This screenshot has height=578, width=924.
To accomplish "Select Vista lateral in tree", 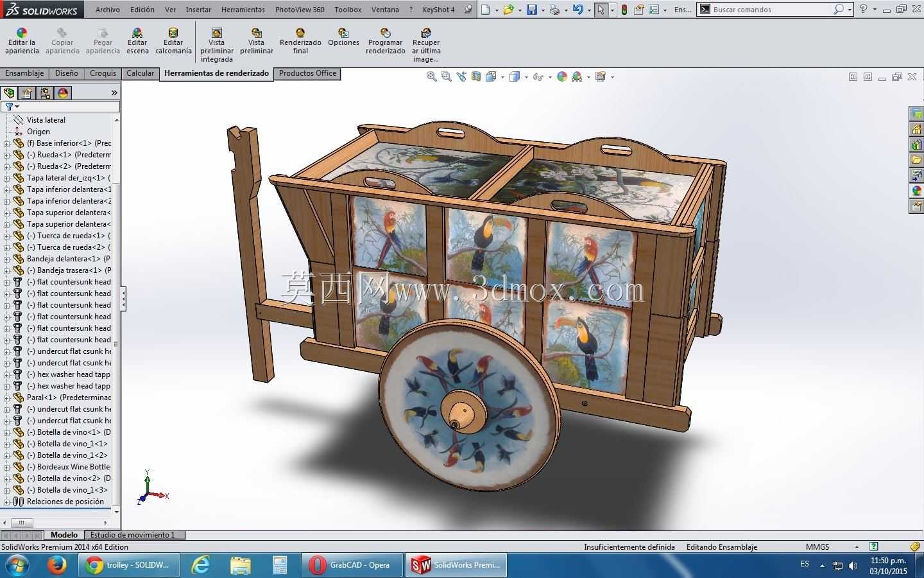I will pyautogui.click(x=46, y=120).
